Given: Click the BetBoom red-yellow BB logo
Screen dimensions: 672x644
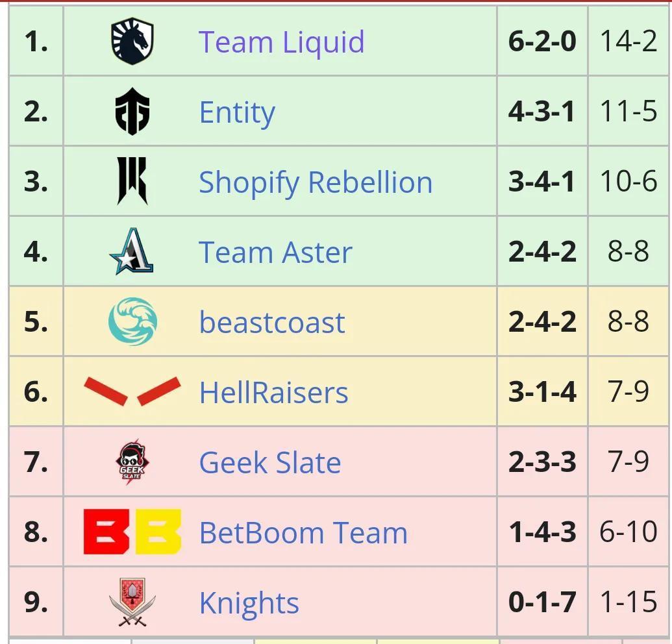Looking at the screenshot, I should pyautogui.click(x=132, y=532).
